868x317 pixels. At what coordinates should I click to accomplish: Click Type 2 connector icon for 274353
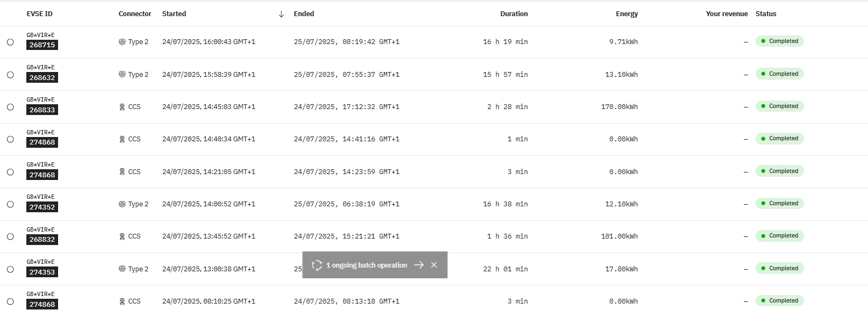pyautogui.click(x=122, y=269)
